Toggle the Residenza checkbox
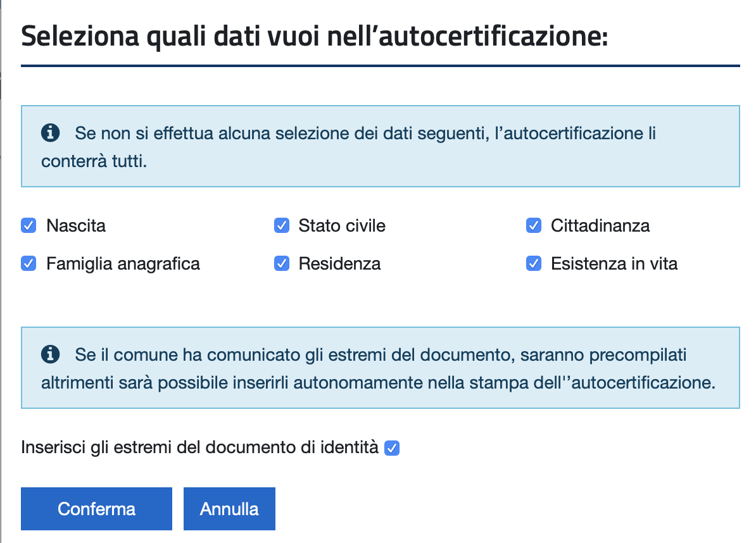 pyautogui.click(x=282, y=263)
